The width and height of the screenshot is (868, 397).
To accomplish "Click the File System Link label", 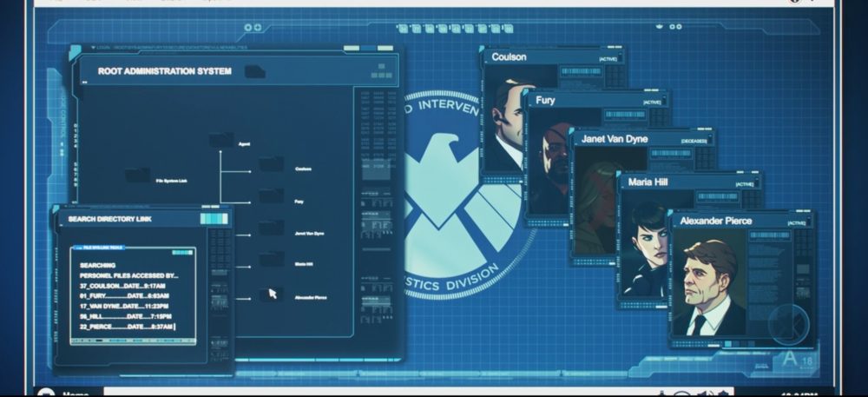I will point(171,181).
